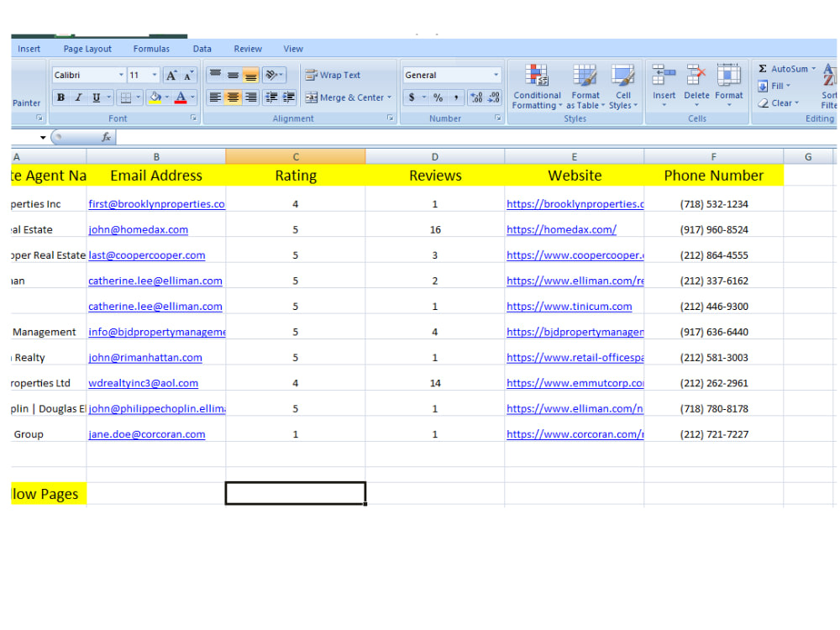Toggle Center text alignment
This screenshot has height=630, width=840.
(x=233, y=97)
